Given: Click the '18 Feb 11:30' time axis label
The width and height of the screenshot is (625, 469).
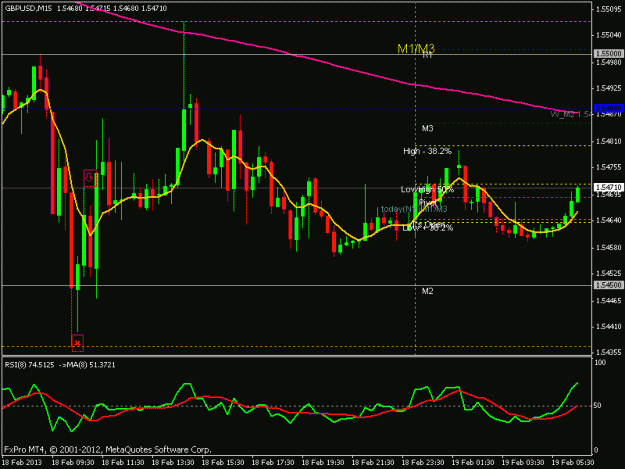Looking at the screenshot, I should [x=123, y=463].
